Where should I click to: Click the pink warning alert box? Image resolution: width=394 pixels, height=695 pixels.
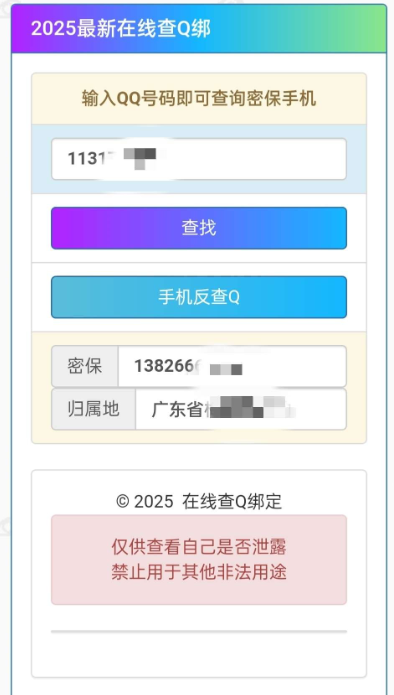(x=199, y=560)
